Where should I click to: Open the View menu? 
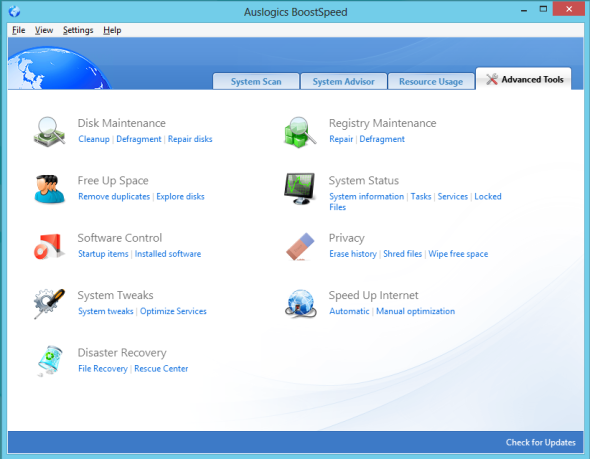44,30
